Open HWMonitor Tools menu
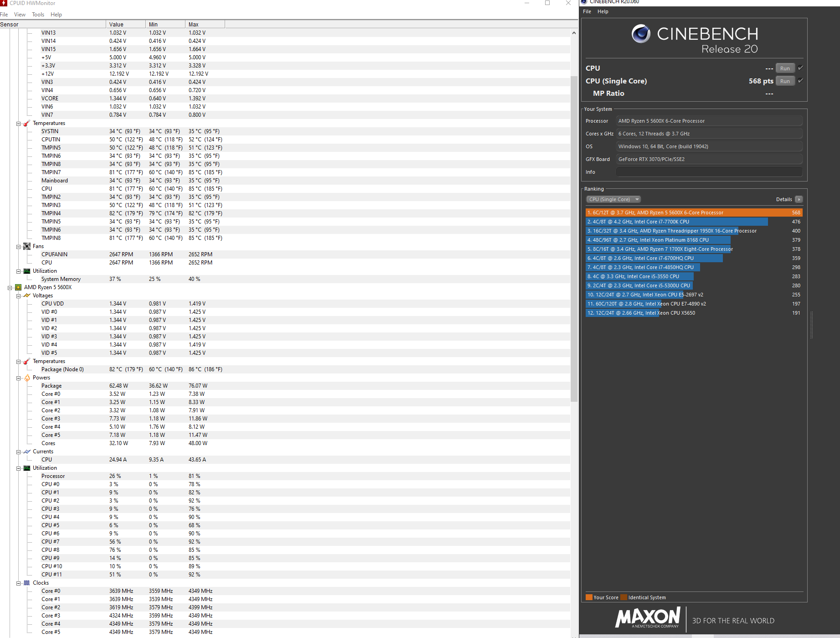This screenshot has width=840, height=638. click(38, 15)
